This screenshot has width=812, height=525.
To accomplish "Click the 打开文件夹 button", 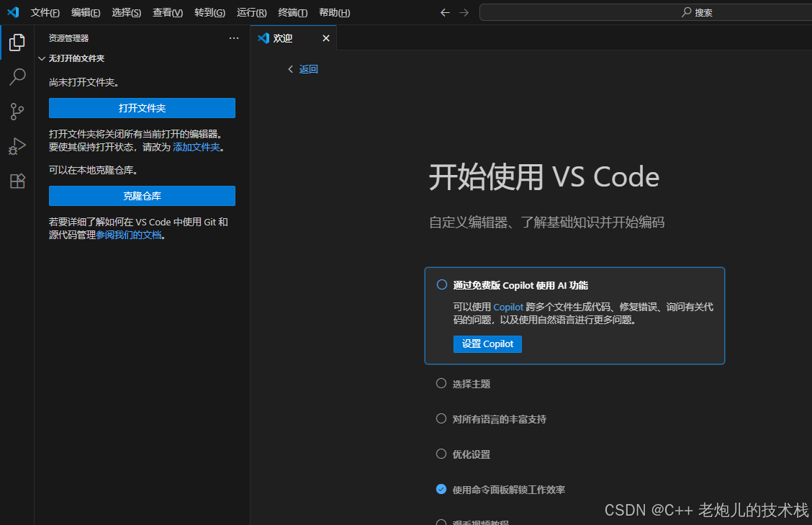I will click(142, 108).
